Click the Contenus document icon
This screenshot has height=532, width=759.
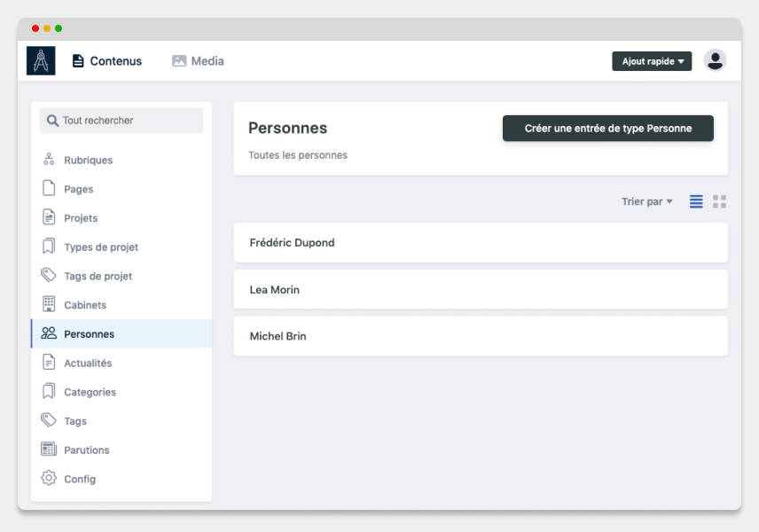(78, 61)
